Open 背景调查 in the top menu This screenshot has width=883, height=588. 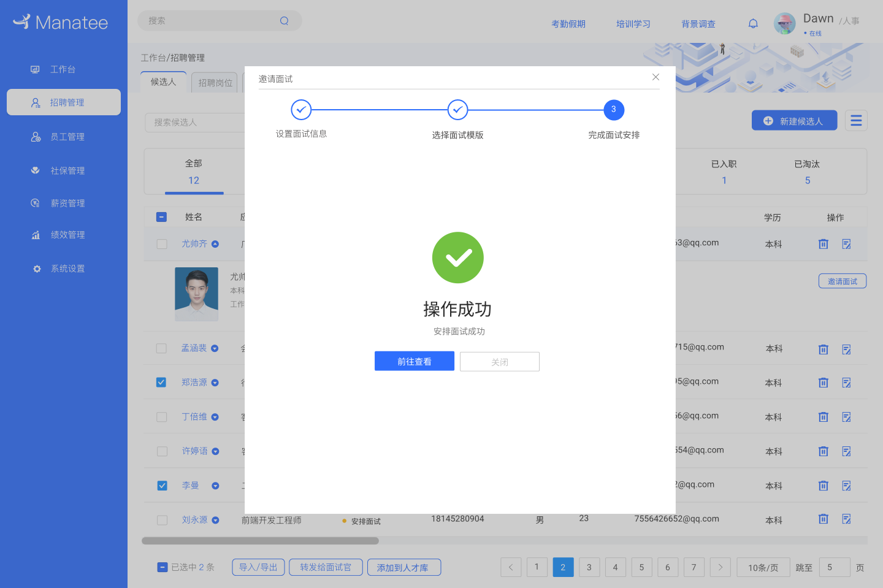pos(698,24)
